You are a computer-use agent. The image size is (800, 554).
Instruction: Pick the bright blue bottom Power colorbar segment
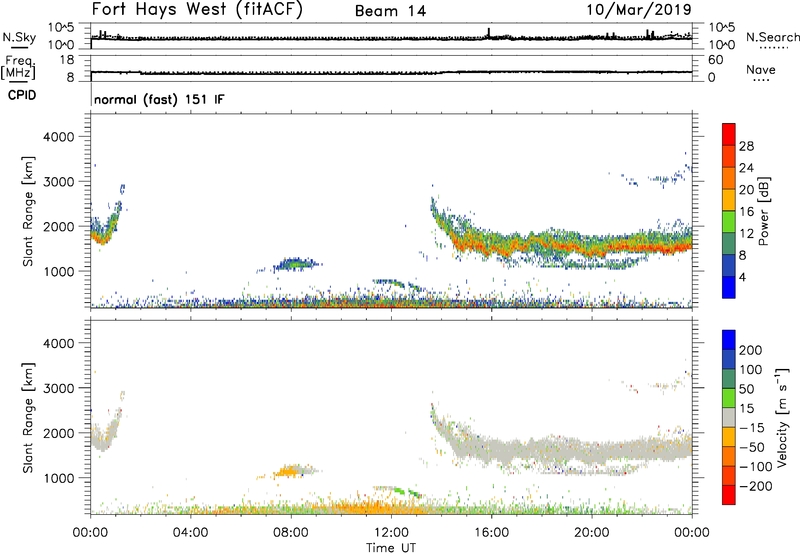[x=729, y=287]
